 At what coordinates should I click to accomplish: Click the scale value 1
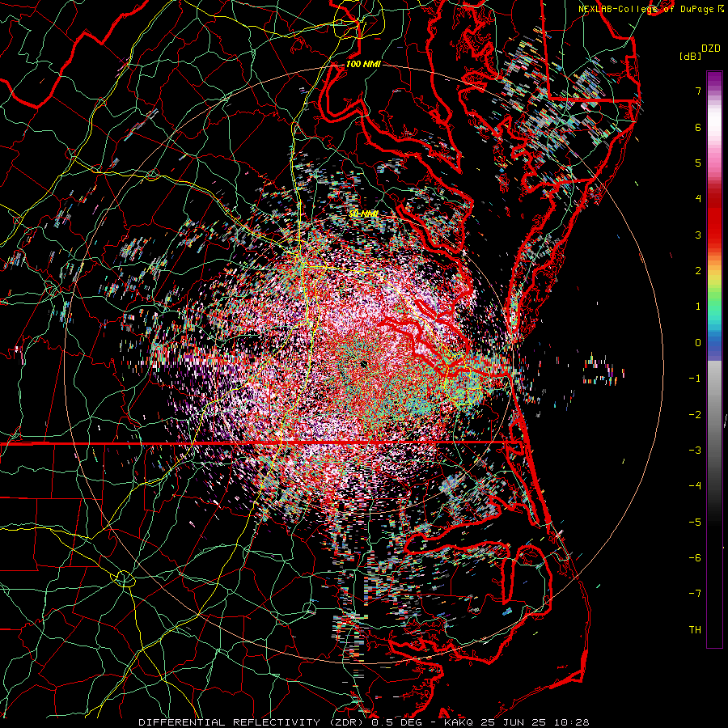coord(698,307)
